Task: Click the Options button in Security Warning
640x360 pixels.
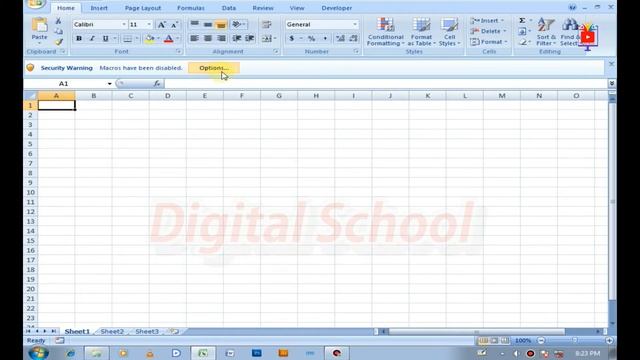Action: click(x=214, y=68)
